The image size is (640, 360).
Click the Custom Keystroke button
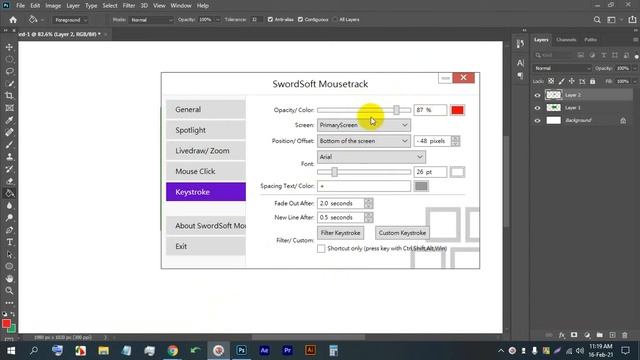pyautogui.click(x=402, y=233)
